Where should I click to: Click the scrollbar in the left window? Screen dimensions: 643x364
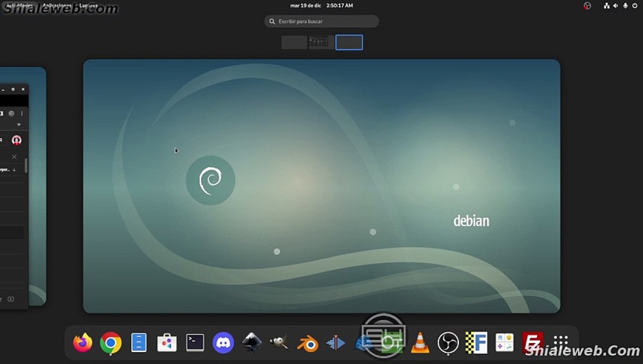coord(26,166)
